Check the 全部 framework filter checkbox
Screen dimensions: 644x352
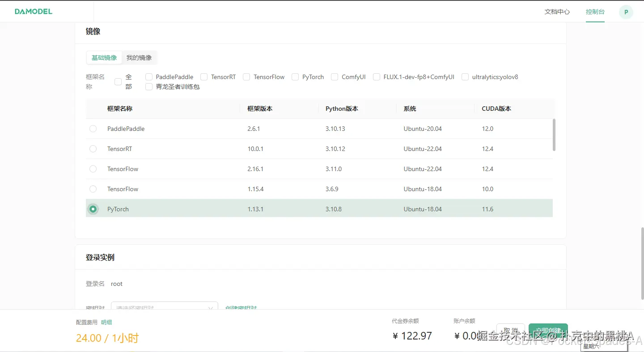coord(118,82)
